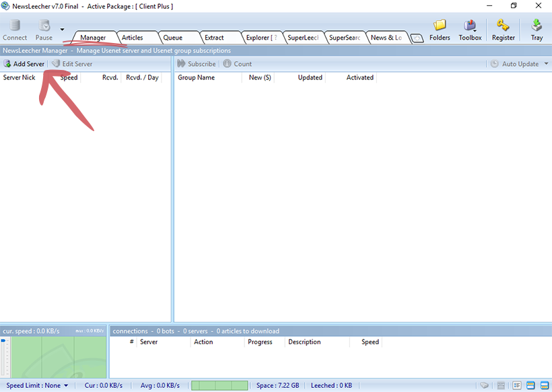Click the cur. speed: 0.0 KB/s header
The height and width of the screenshot is (392, 552).
pyautogui.click(x=32, y=331)
